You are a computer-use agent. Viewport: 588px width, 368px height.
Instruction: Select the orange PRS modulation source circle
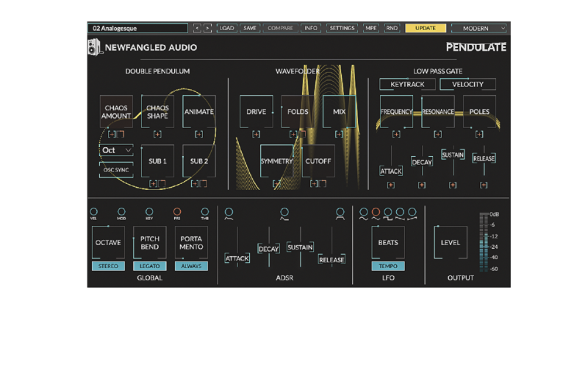pyautogui.click(x=177, y=212)
